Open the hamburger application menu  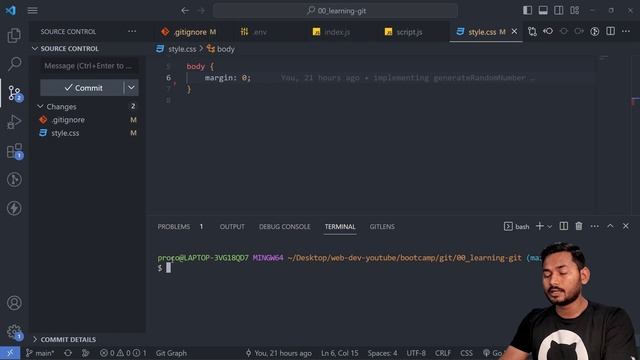33,11
